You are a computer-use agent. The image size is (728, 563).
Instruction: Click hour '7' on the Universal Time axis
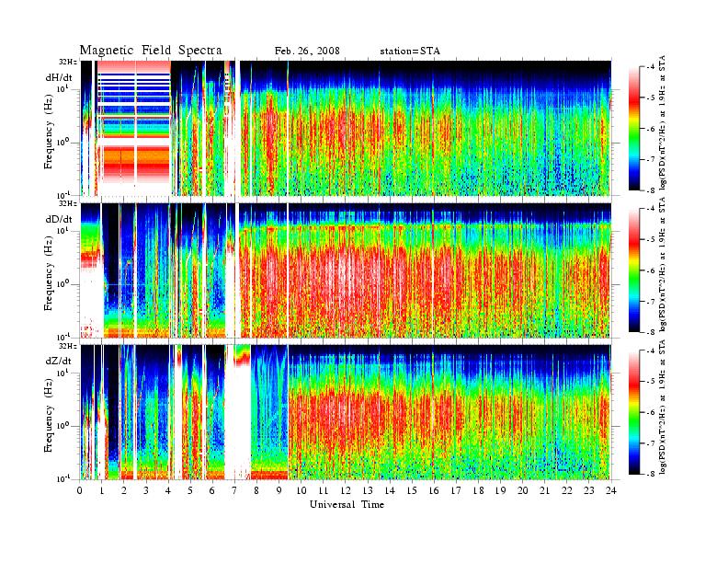235,491
